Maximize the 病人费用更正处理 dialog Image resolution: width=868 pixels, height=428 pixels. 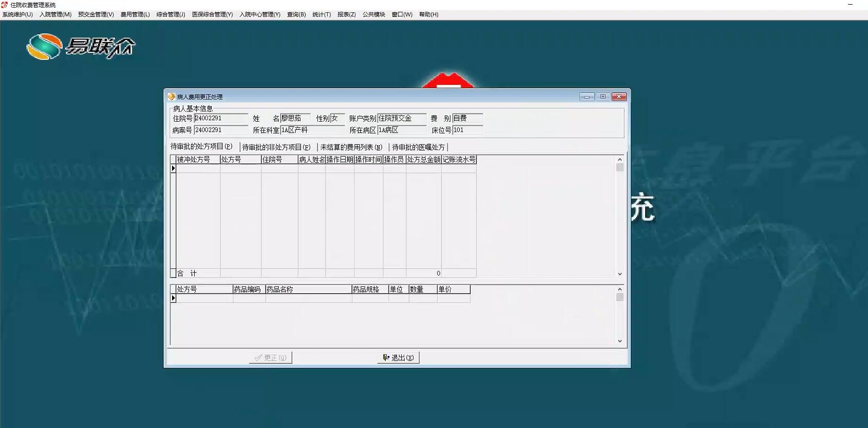pos(603,96)
